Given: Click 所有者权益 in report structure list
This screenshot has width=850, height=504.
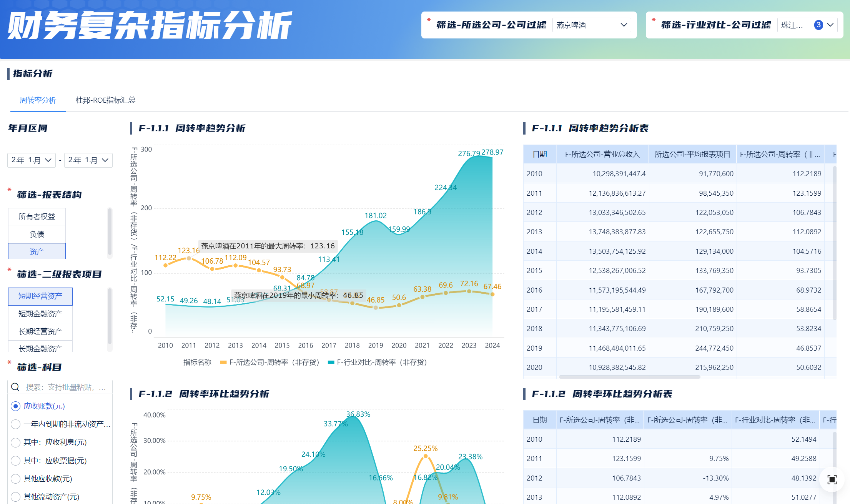Looking at the screenshot, I should coord(37,216).
